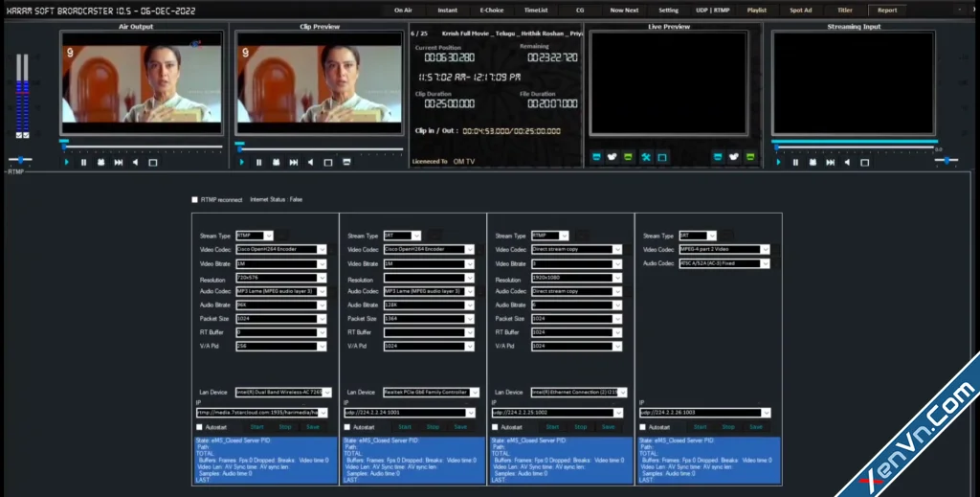Toggle Autostart for the rtmp://media.7starcloud stream

(x=199, y=427)
